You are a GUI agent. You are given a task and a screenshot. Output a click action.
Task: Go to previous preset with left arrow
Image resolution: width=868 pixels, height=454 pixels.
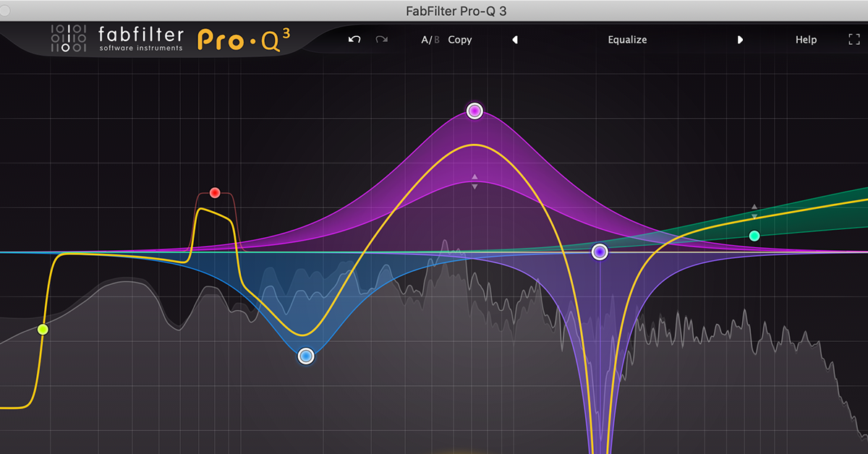515,40
